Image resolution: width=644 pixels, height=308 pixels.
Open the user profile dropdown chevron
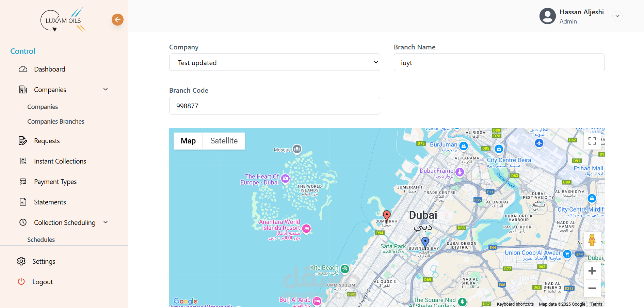coord(617,16)
